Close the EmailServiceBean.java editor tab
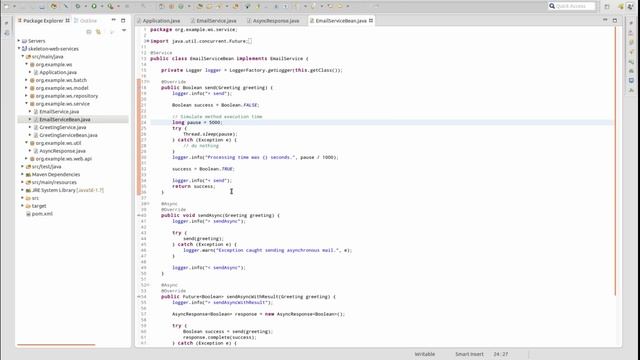 tap(371, 20)
